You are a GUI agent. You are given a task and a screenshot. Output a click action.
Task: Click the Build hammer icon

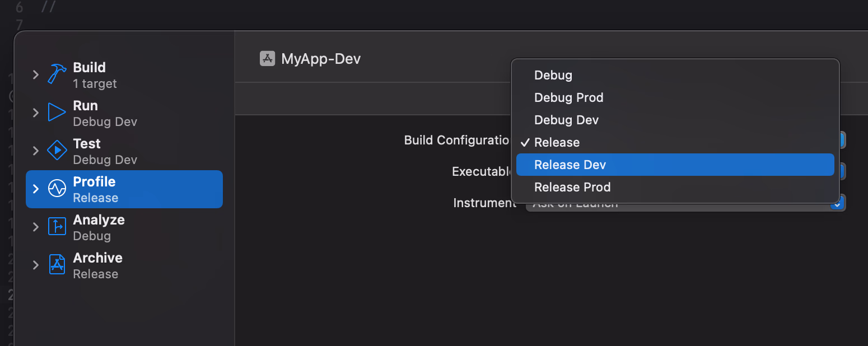tap(57, 74)
